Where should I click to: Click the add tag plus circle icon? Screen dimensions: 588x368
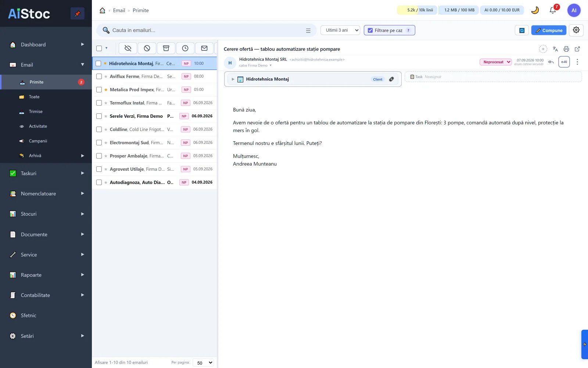(543, 49)
